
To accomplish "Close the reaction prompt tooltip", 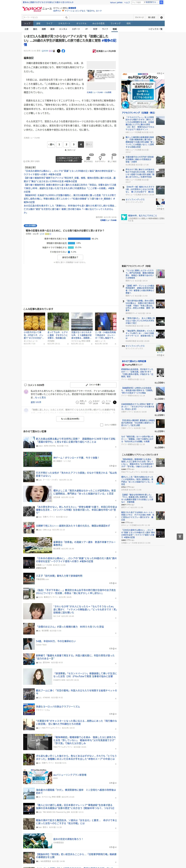I will point(80,158).
